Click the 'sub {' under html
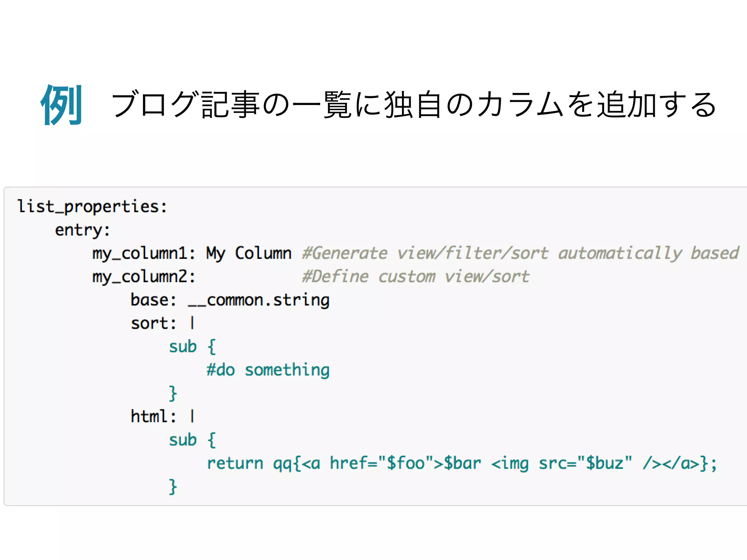The height and width of the screenshot is (560, 747). click(192, 440)
